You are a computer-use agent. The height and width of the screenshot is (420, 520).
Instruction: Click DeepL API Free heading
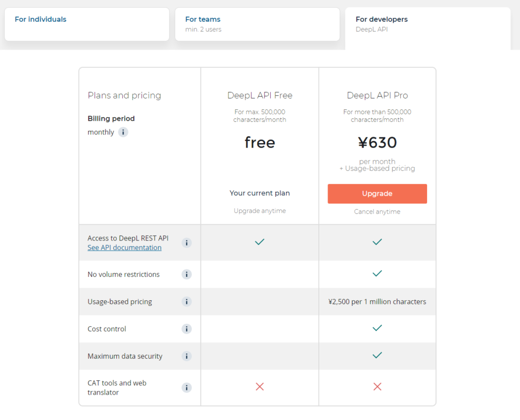click(x=259, y=95)
